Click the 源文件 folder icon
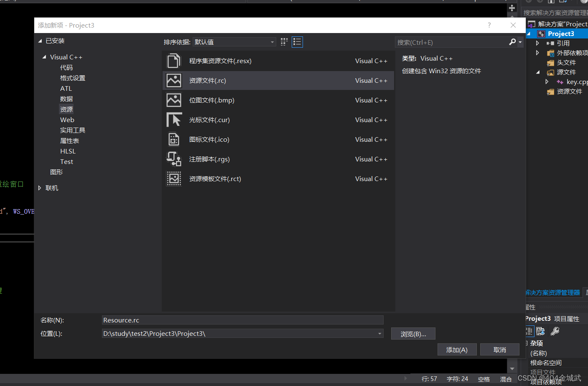The image size is (588, 386). (x=551, y=72)
